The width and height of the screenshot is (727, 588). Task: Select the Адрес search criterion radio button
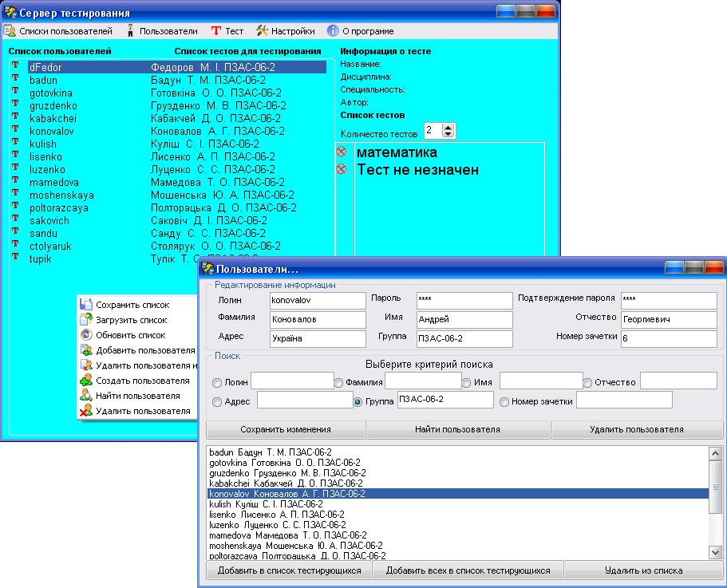(217, 402)
